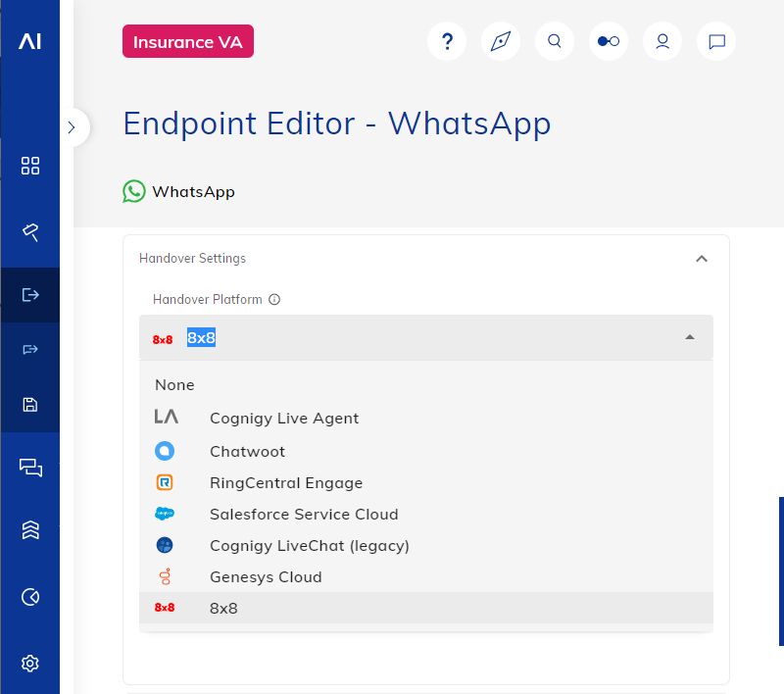Open the chat message icon in header
This screenshot has height=694, width=784.
point(716,41)
